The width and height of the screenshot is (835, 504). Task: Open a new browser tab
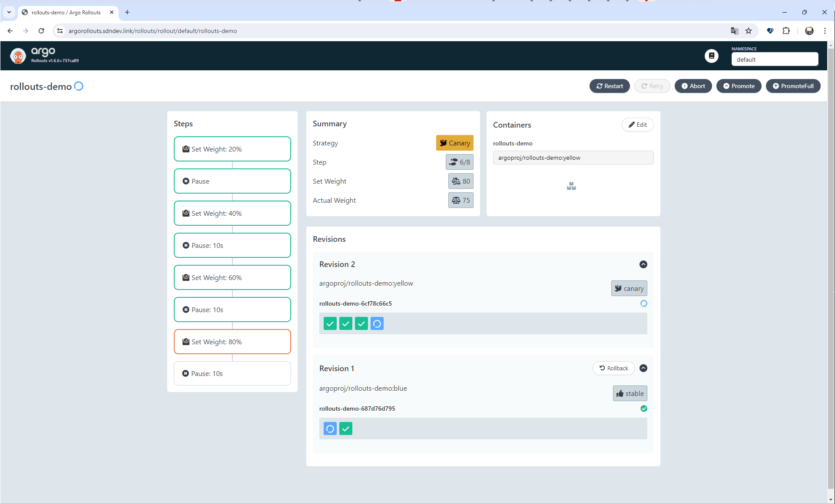click(x=127, y=12)
